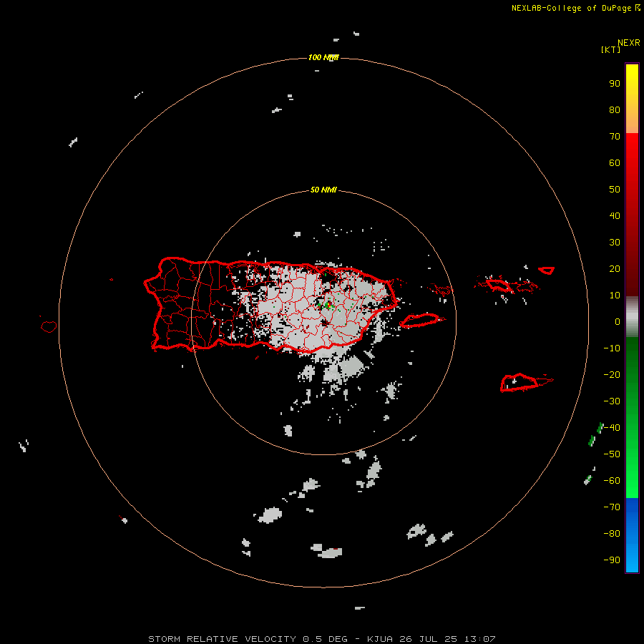Screen dimensions: 644x644
Task: Click the -90 knot colorbar label
Action: click(x=612, y=560)
